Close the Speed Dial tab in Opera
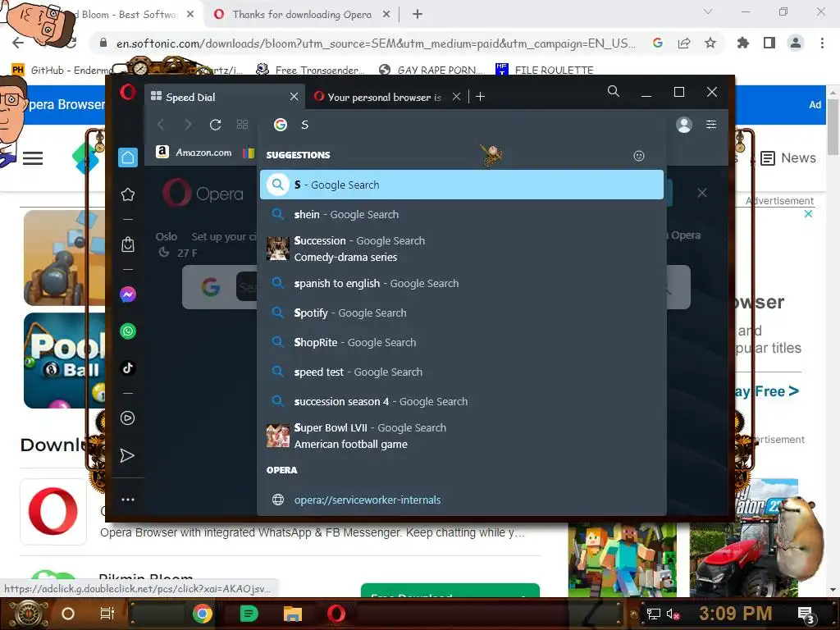The image size is (840, 630). click(x=294, y=97)
